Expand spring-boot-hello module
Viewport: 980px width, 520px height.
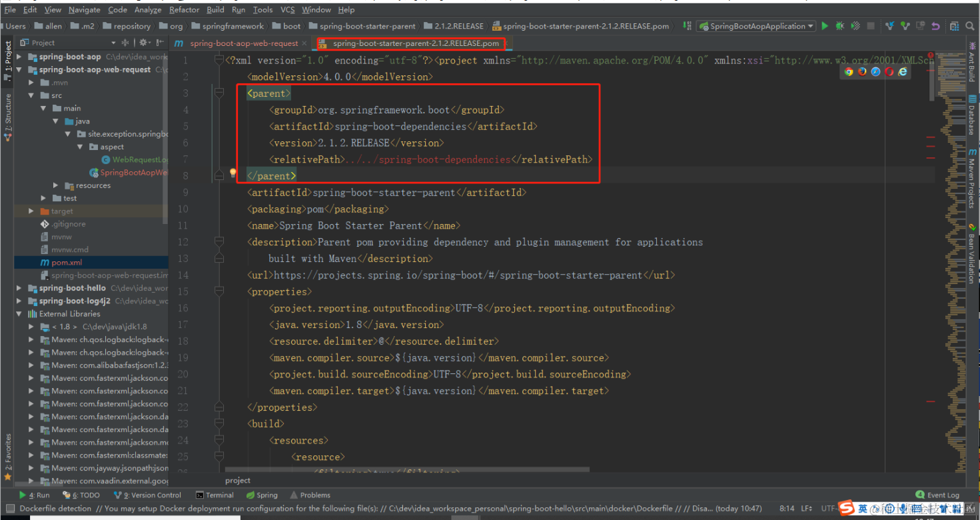pyautogui.click(x=19, y=288)
